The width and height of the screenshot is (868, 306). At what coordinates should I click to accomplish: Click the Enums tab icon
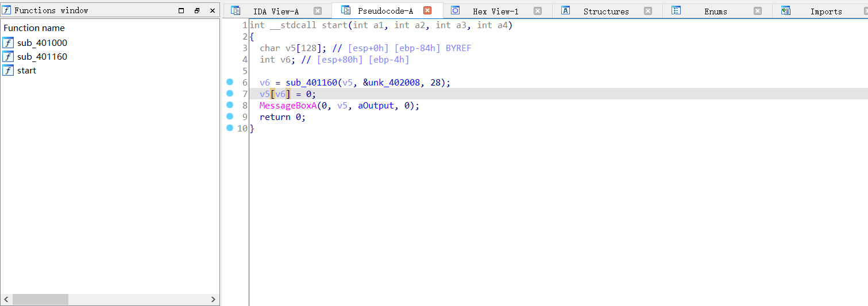pyautogui.click(x=676, y=10)
